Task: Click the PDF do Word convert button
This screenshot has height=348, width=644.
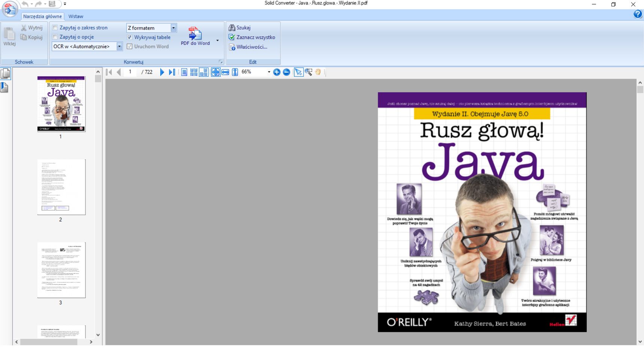Action: pyautogui.click(x=195, y=36)
